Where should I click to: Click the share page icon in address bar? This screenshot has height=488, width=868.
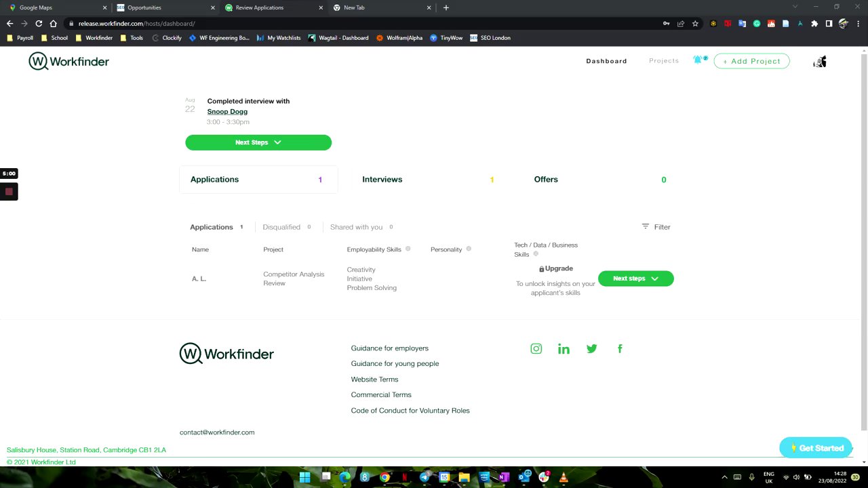tap(681, 24)
